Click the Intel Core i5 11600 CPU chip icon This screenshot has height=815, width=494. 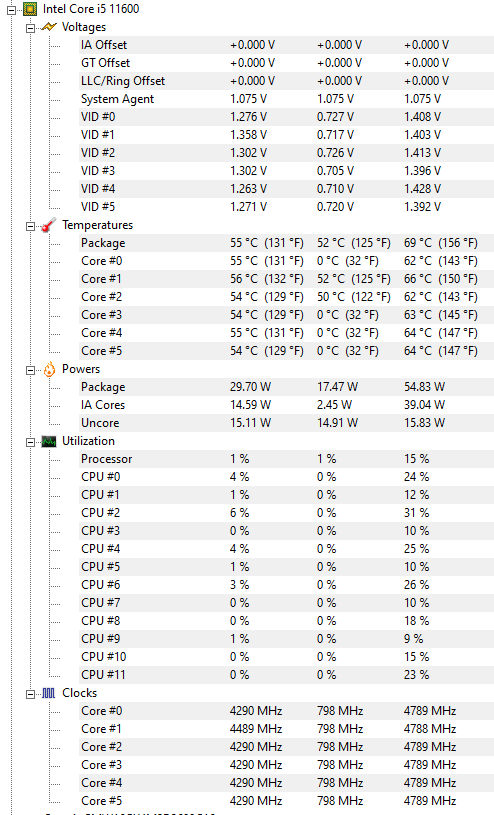(30, 9)
